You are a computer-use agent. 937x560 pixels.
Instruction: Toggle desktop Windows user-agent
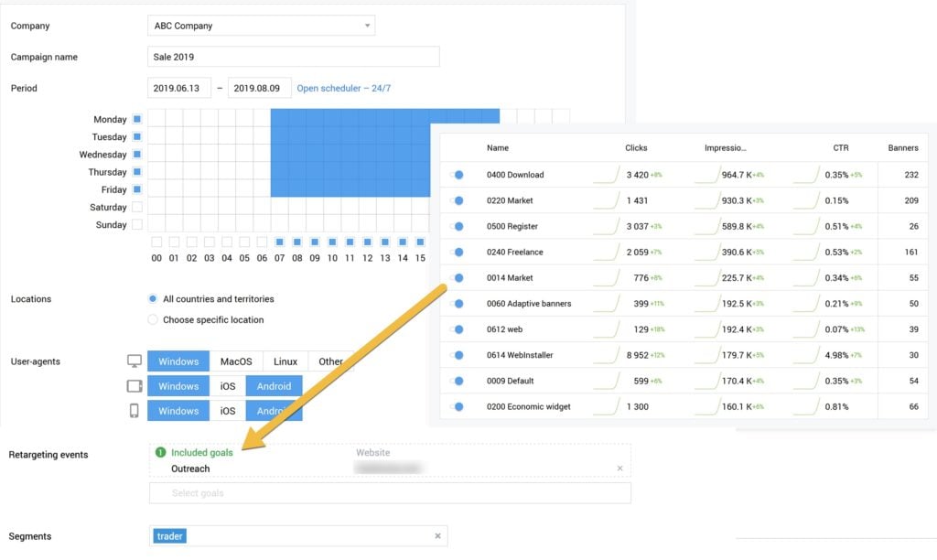point(178,361)
